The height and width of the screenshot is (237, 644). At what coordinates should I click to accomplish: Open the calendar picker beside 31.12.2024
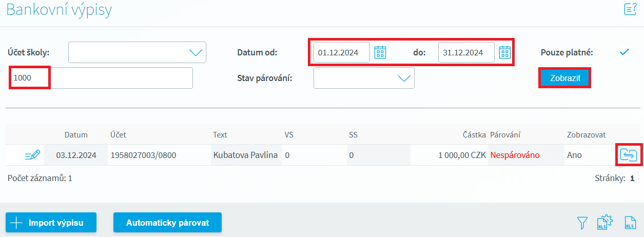point(505,52)
